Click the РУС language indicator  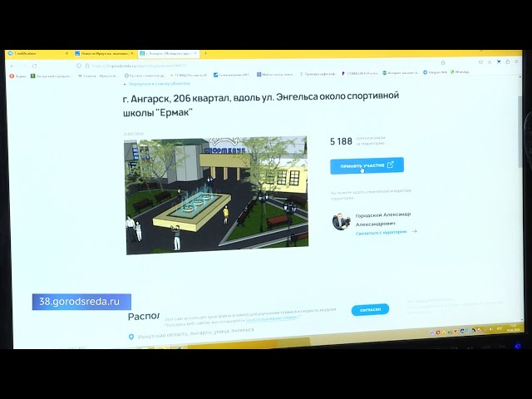[x=500, y=329]
